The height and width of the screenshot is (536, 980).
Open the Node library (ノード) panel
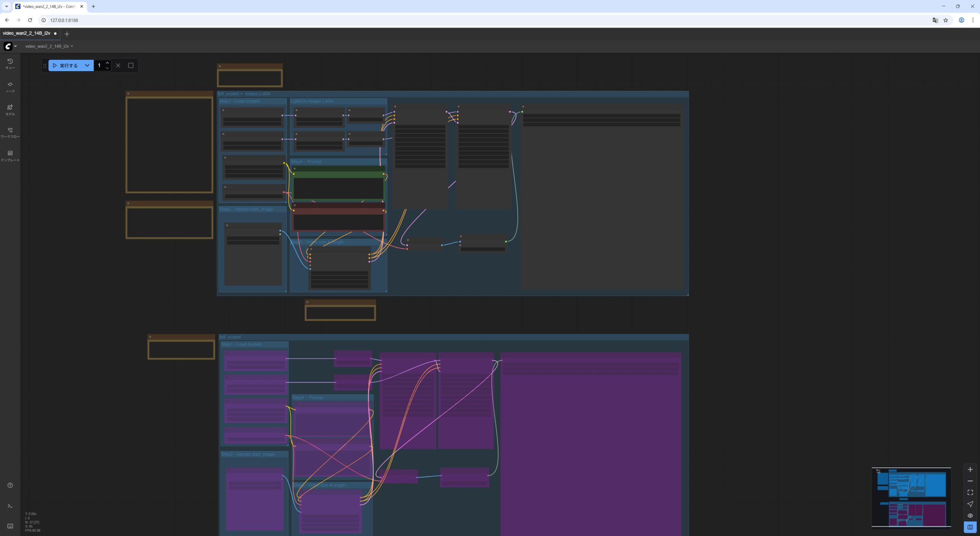(x=10, y=87)
